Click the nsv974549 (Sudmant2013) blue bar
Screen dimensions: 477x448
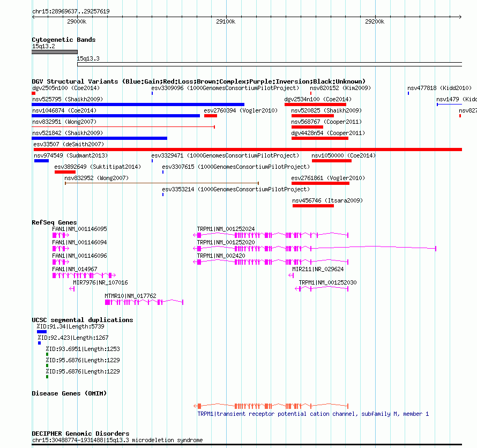point(41,161)
